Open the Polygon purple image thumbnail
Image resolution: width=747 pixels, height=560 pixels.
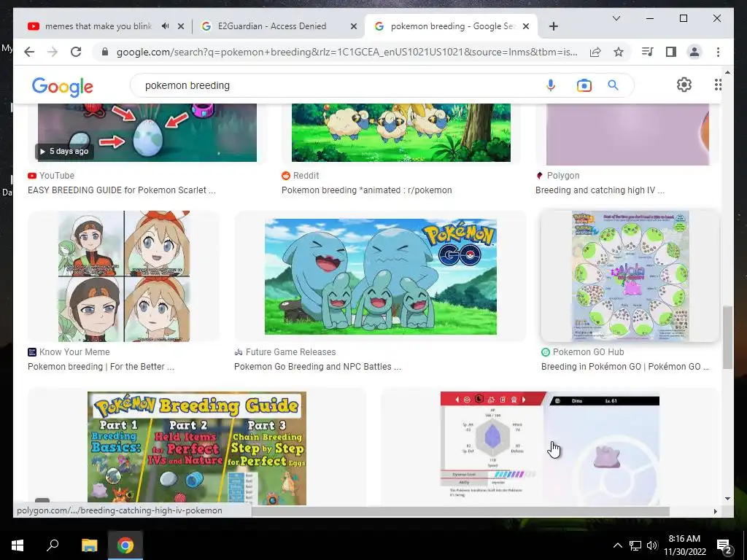(627, 134)
